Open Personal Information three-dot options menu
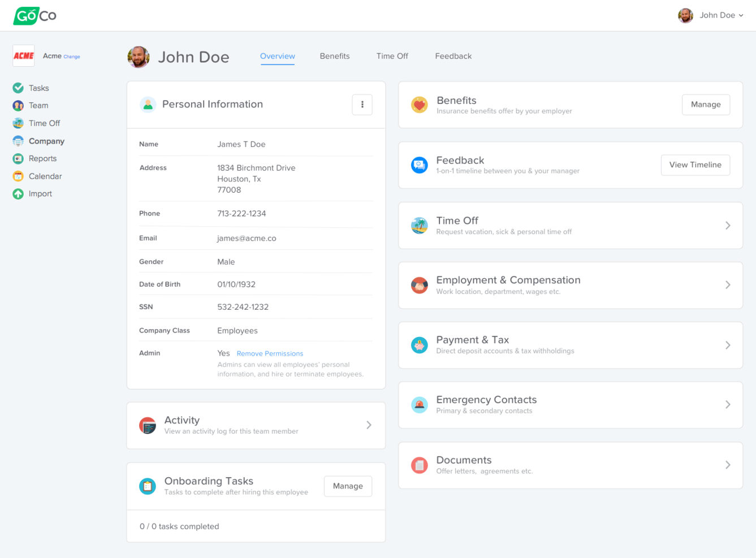Image resolution: width=756 pixels, height=558 pixels. [x=362, y=105]
